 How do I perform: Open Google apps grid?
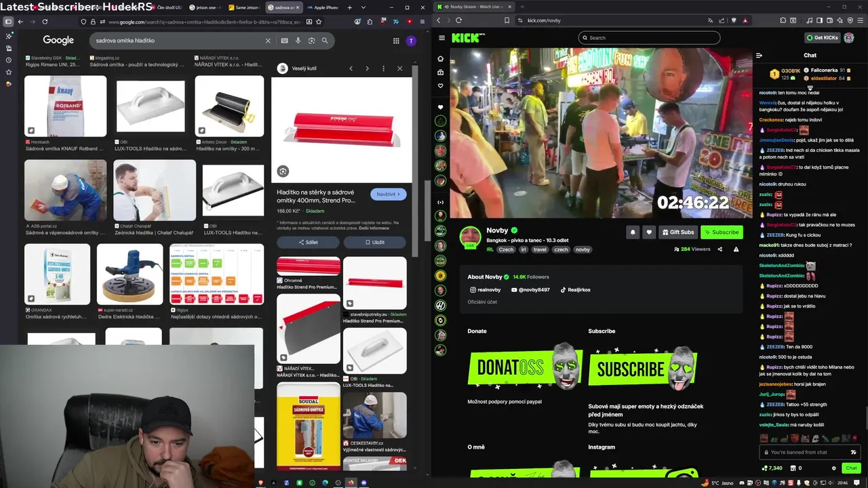pos(396,41)
